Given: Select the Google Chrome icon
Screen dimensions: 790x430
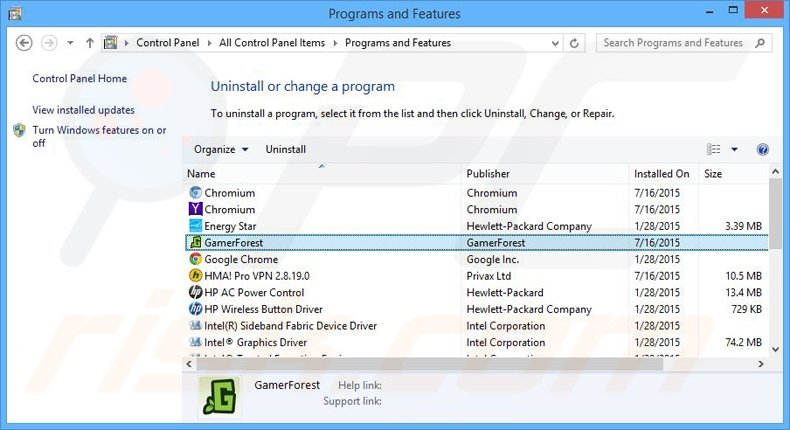Looking at the screenshot, I should (195, 259).
